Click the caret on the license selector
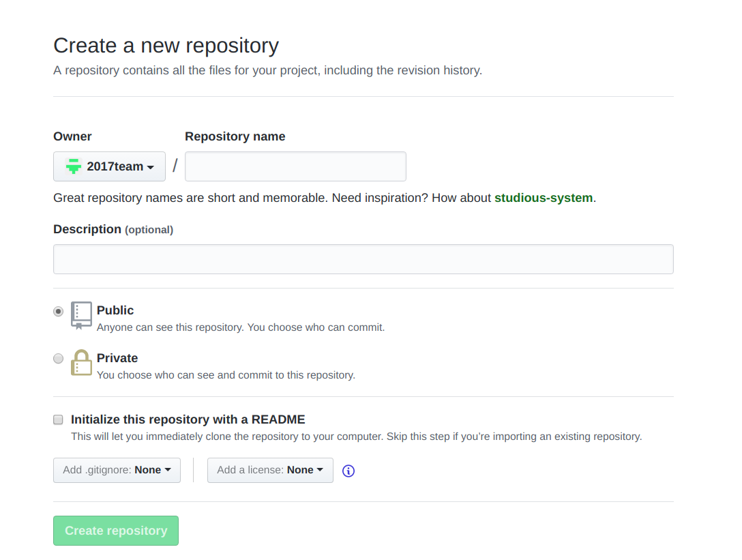Screen dimensions: 742x560 click(319, 469)
